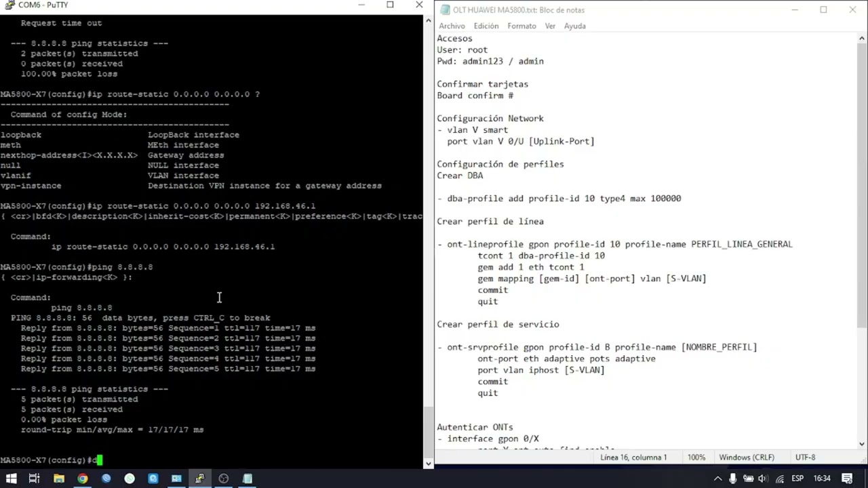Click 'Pwd: admin123 / admin' line

490,62
